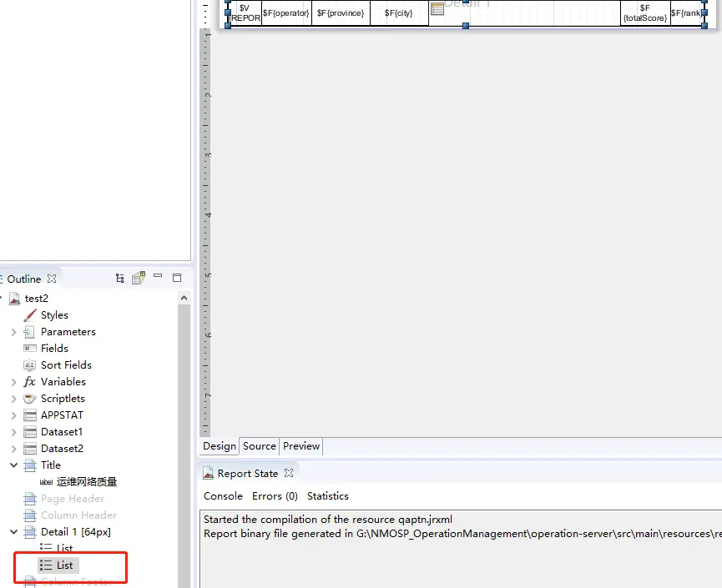Open the Errors (0) tab
The width and height of the screenshot is (722, 588).
[275, 496]
